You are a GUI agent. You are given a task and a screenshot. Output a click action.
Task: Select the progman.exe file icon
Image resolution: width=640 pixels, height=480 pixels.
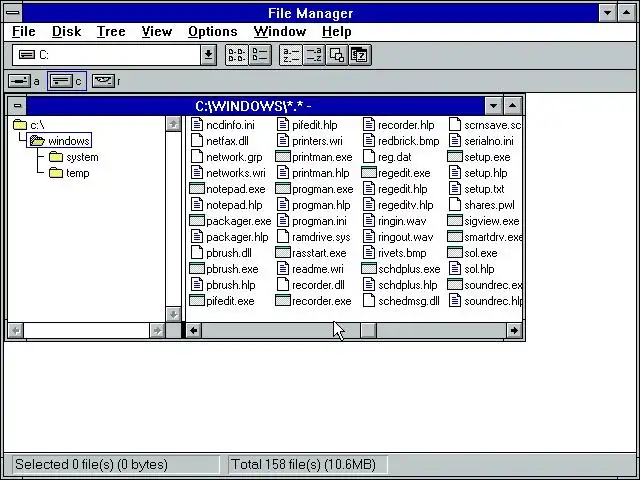point(283,189)
